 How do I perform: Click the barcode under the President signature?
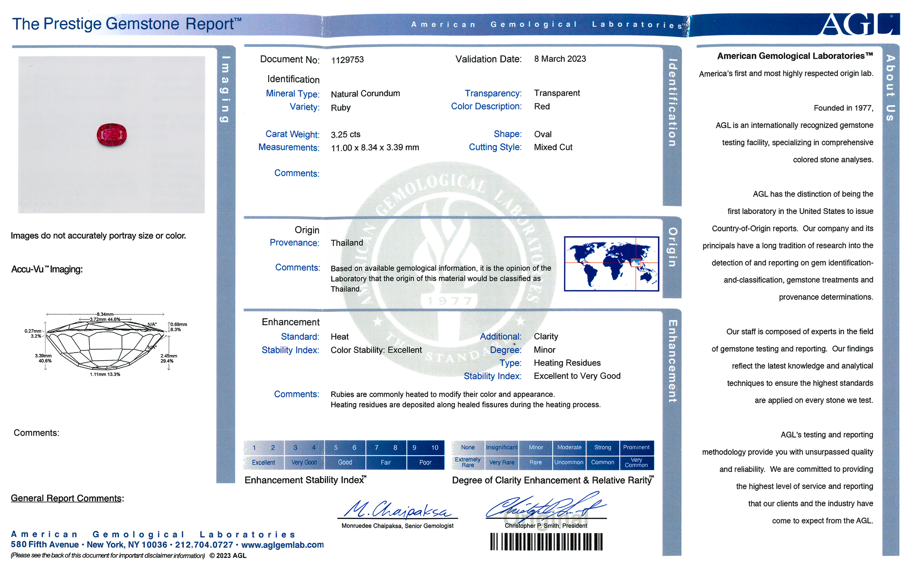click(x=546, y=541)
